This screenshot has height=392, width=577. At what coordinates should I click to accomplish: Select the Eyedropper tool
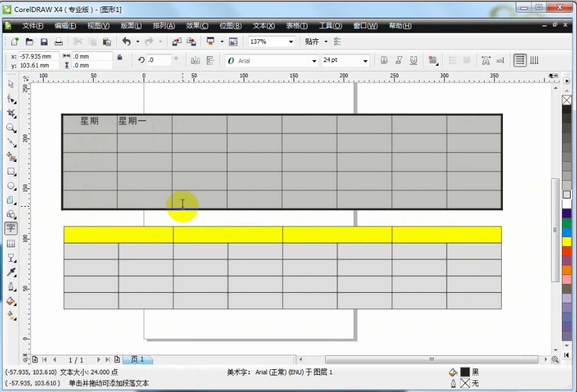[x=11, y=273]
